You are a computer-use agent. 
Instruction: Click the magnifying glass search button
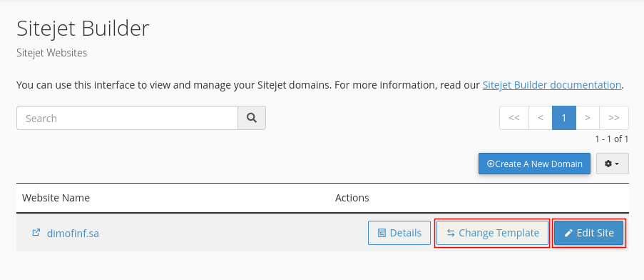pos(252,118)
